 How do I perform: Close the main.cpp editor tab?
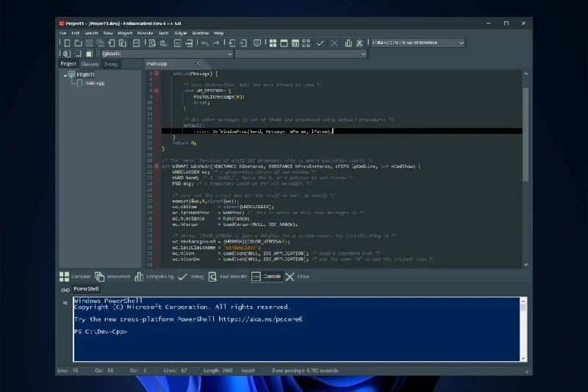click(198, 63)
